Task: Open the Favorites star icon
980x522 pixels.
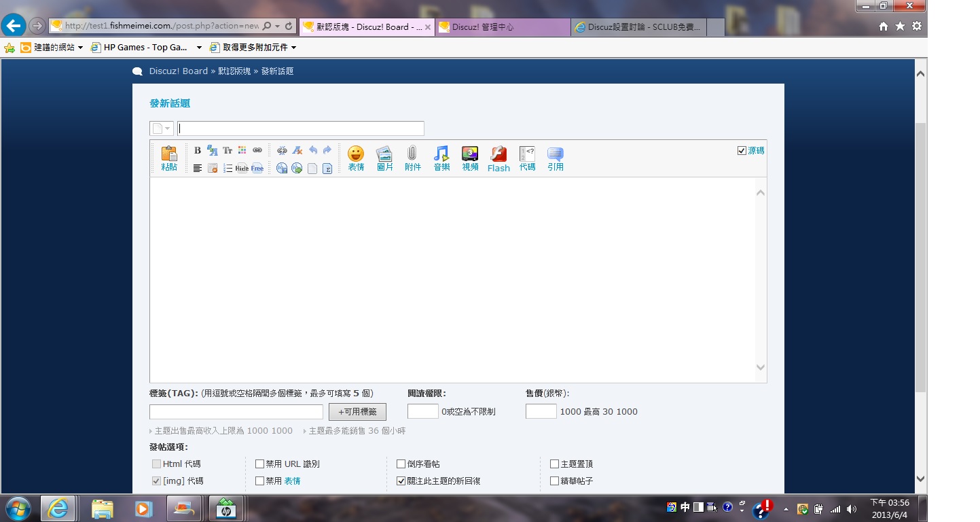Action: 900,26
